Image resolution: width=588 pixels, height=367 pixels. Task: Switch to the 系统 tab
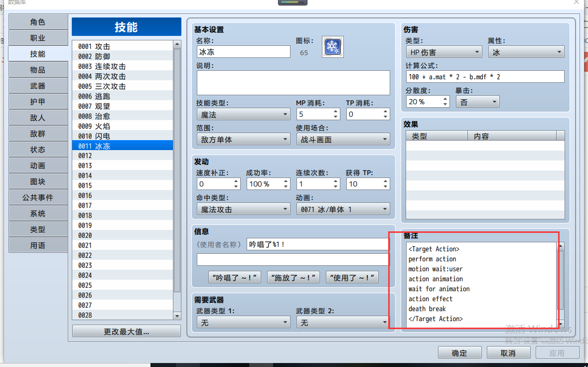coord(38,213)
